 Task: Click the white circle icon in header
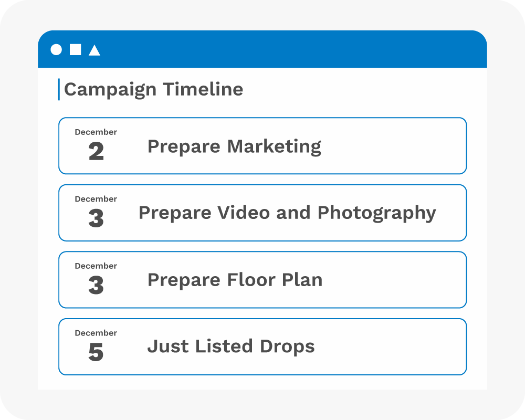tap(56, 50)
